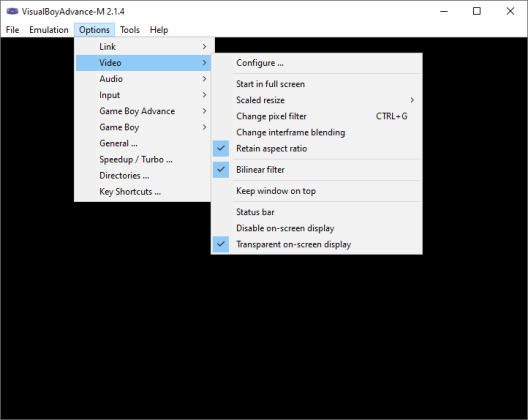
Task: Disable the Bilinear filter option
Action: 317,170
